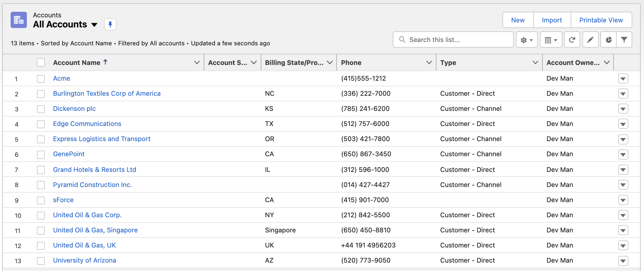Show charts panel icon

[x=608, y=40]
